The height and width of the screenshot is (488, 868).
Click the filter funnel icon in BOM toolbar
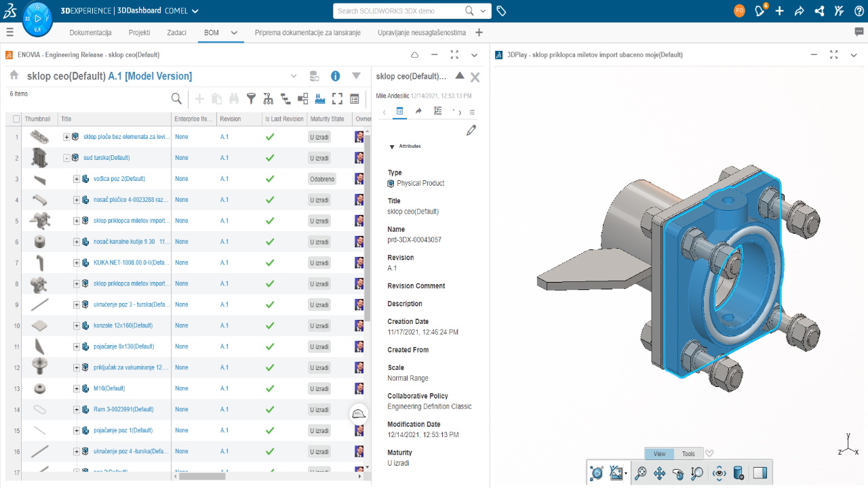[x=251, y=99]
